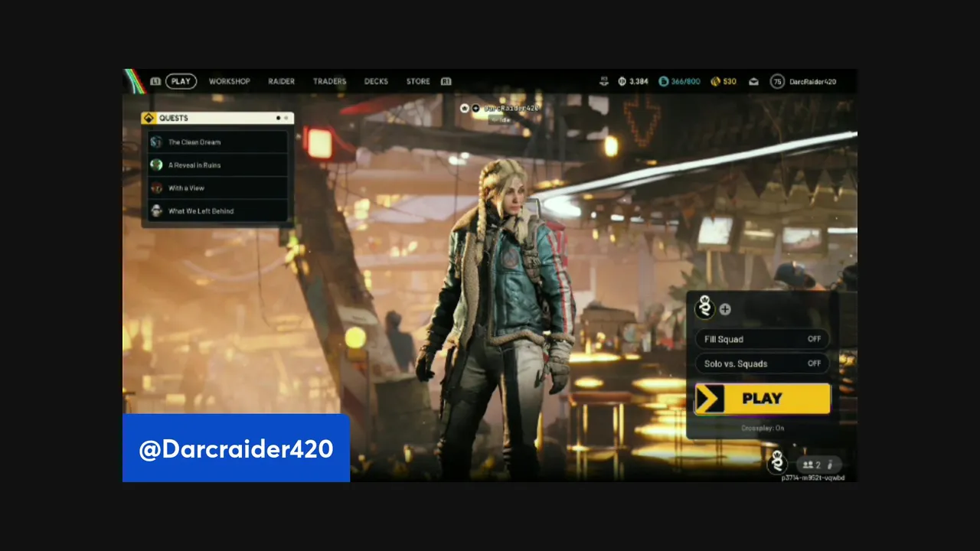The image size is (980, 551).
Task: Click the player emblem at the bottom right
Action: tap(778, 462)
